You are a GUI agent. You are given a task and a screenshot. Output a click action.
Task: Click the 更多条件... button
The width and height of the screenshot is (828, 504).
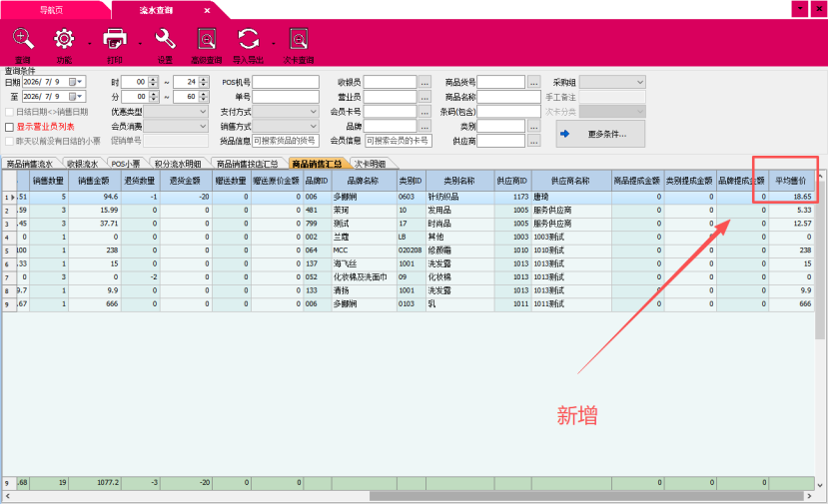(x=600, y=134)
